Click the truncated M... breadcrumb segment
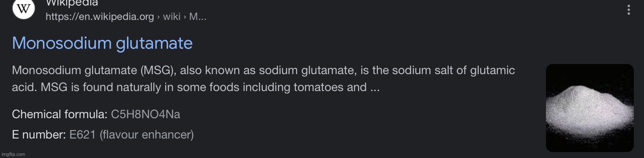 (x=198, y=17)
